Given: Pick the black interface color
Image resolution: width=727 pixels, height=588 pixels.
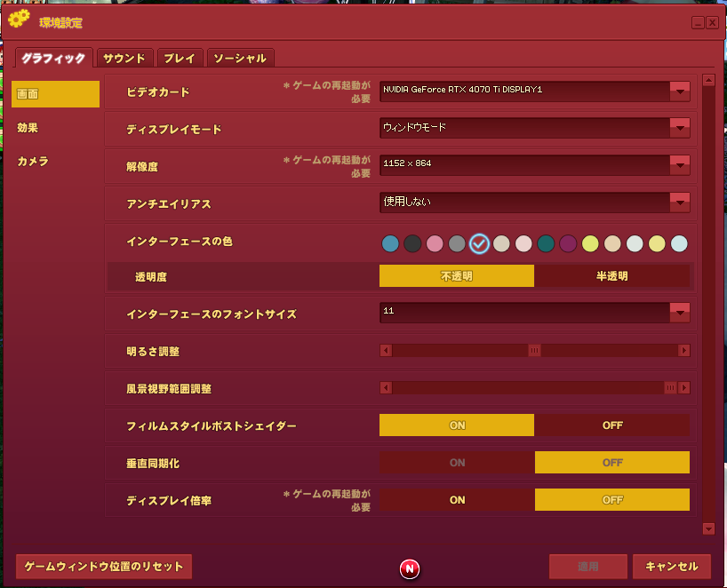Looking at the screenshot, I should point(412,243).
